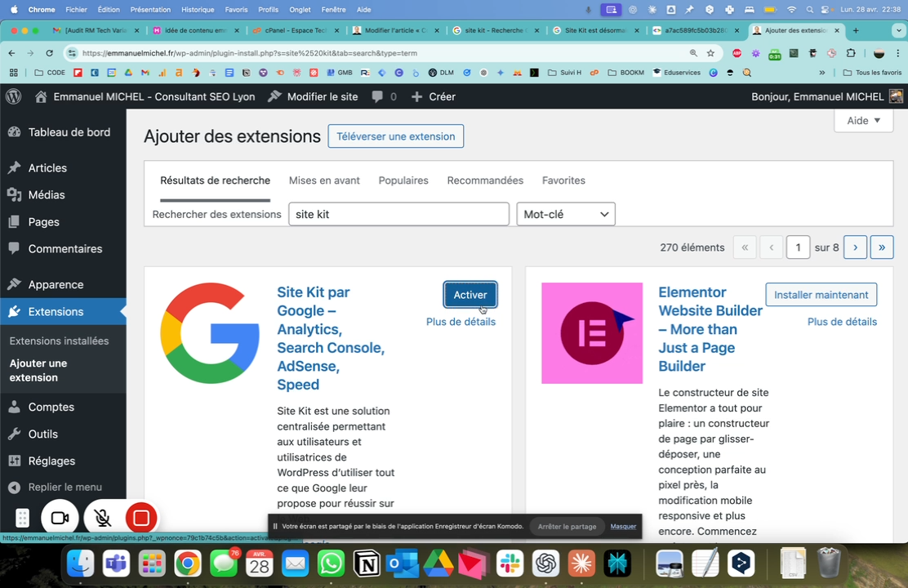Switch to Mises en avant tab
908x588 pixels.
pos(324,180)
